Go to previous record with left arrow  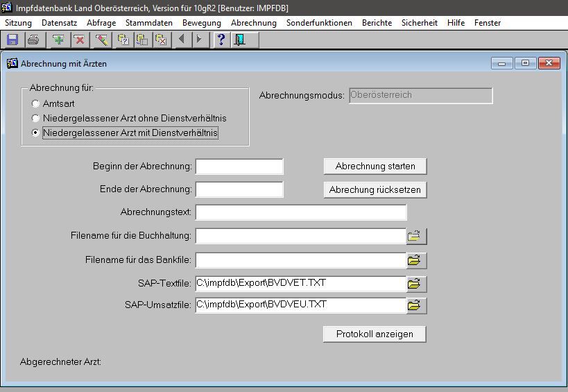click(182, 40)
